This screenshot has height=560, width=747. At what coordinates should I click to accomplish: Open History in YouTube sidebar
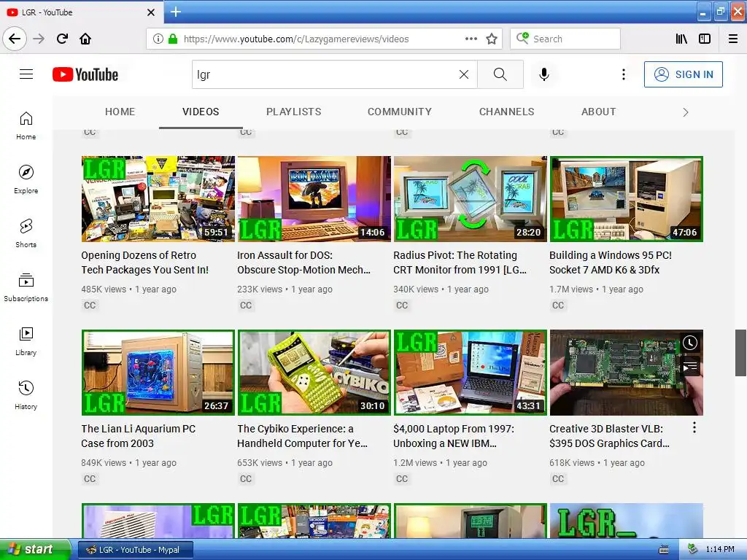coord(26,395)
